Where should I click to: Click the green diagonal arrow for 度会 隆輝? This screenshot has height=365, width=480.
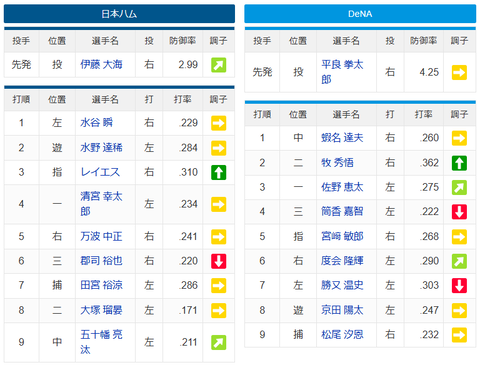tap(459, 261)
